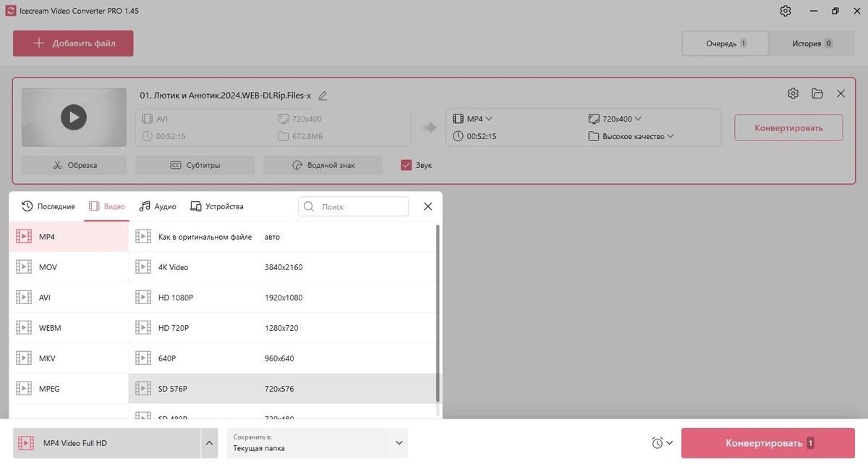This screenshot has width=868, height=467.
Task: Remove the file with the X icon
Action: (x=841, y=93)
